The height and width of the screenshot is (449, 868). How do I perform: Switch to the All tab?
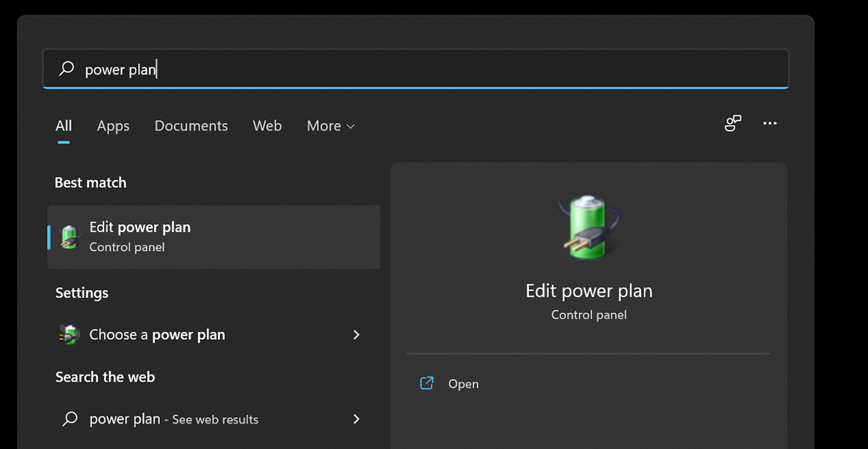tap(64, 126)
